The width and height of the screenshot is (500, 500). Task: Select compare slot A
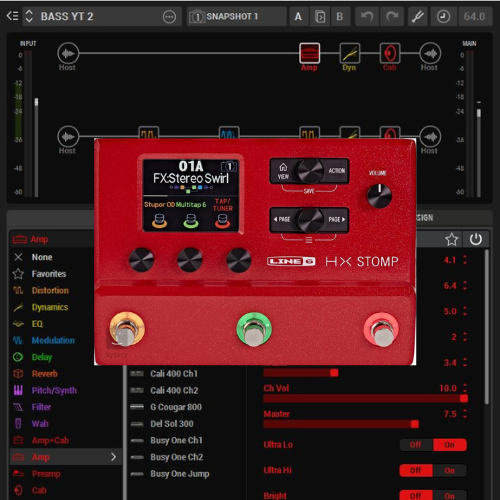coord(298,16)
